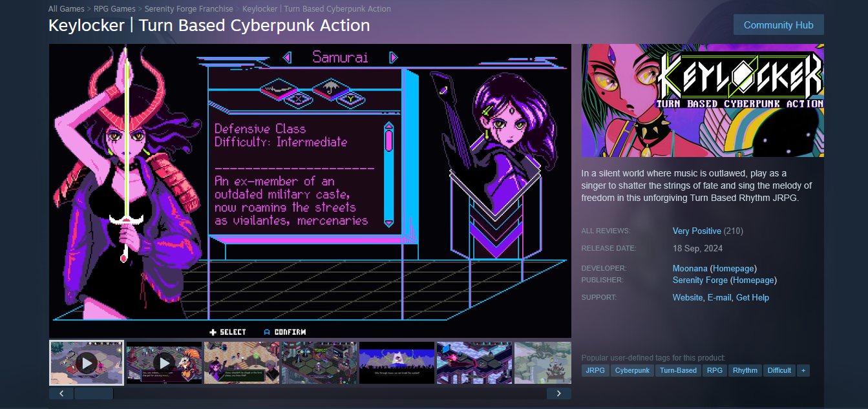Go to All Games breadcrumb
868x409 pixels.
[66, 9]
